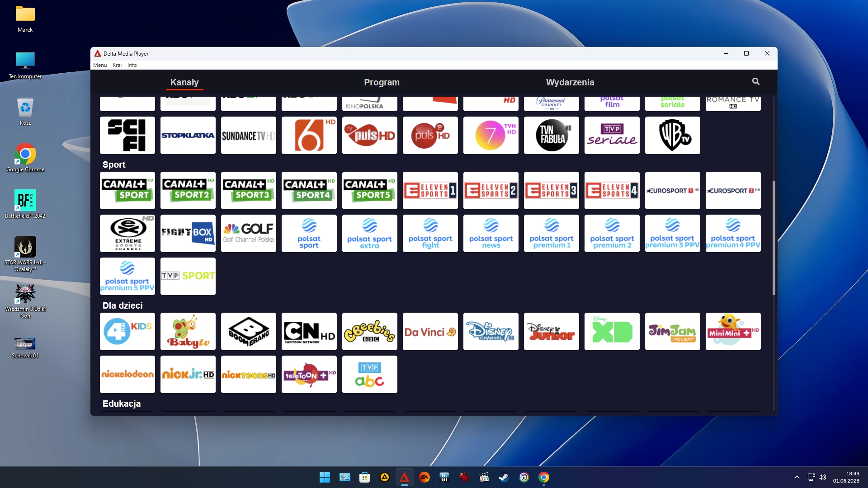Select the TVN Fabuła HD channel
868x488 pixels.
pyautogui.click(x=552, y=136)
